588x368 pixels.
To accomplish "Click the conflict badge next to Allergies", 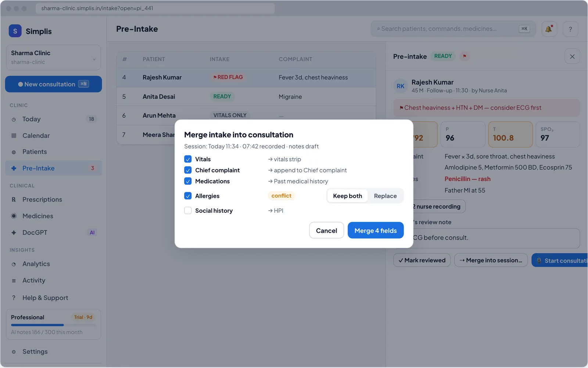I will [282, 196].
